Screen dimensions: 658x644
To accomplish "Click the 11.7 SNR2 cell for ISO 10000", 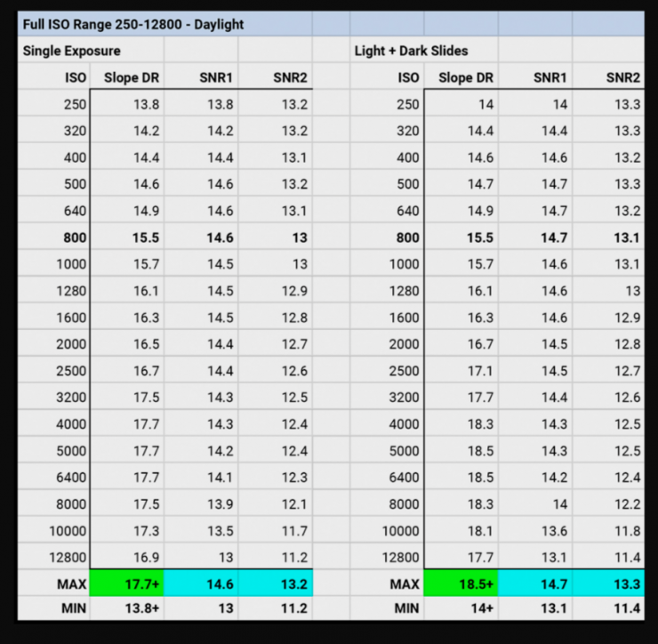I will [276, 531].
